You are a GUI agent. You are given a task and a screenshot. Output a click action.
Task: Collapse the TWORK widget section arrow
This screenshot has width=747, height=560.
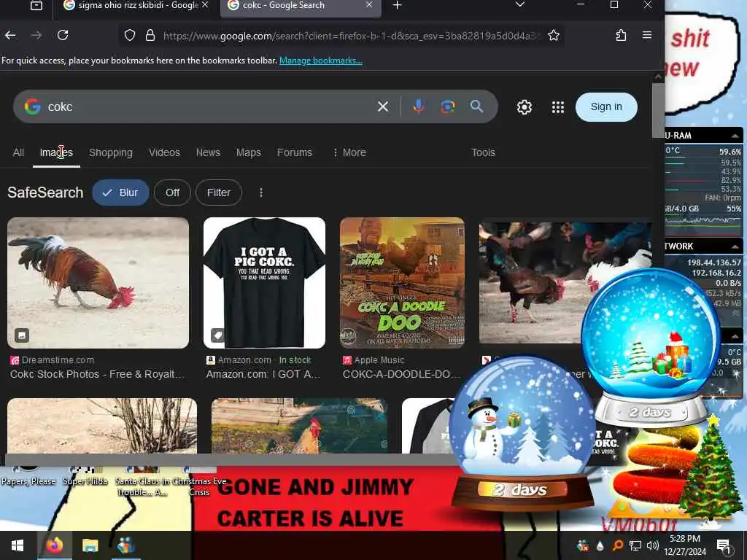point(735,246)
